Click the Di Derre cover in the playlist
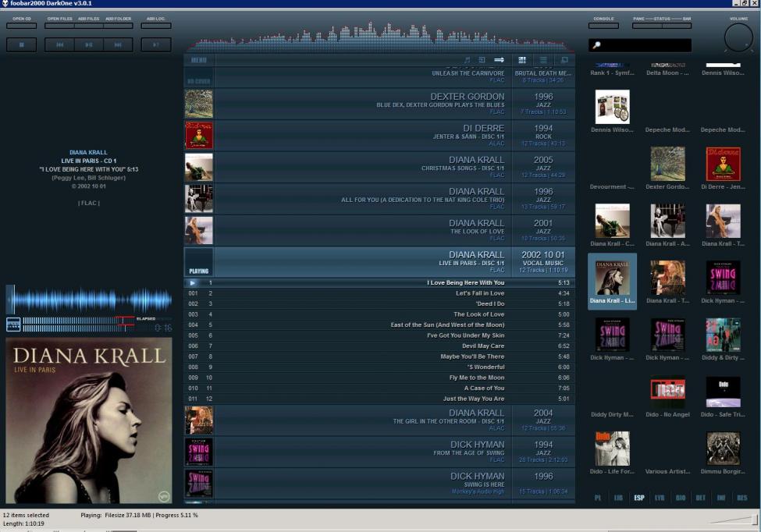The height and width of the screenshot is (532, 761). coord(198,135)
